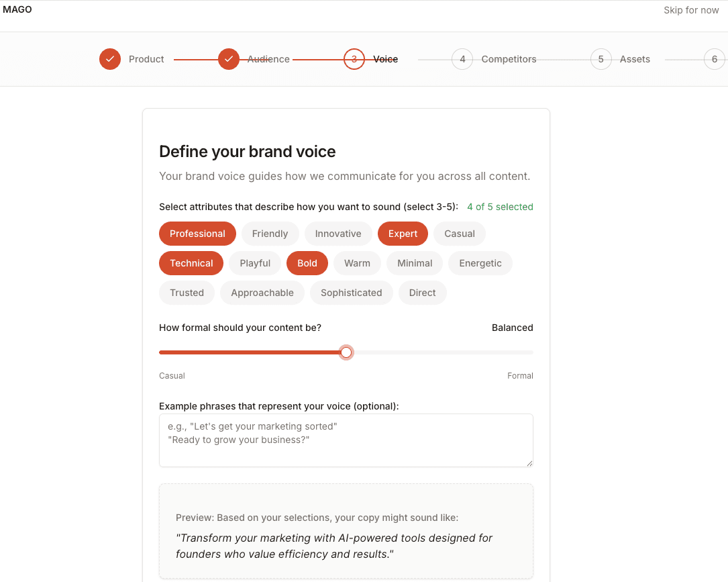Click the step 5 Assets circle icon
The width and height of the screenshot is (728, 582).
(601, 59)
